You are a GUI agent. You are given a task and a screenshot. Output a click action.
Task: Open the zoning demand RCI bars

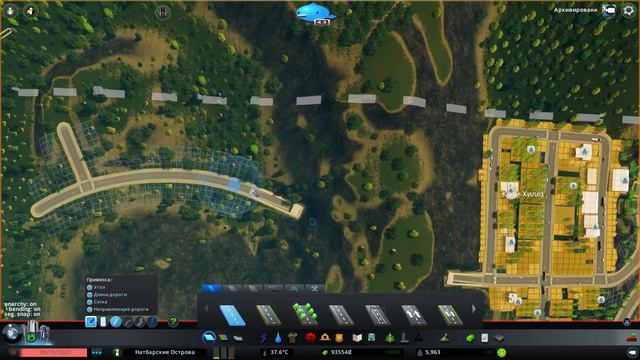pyautogui.click(x=224, y=352)
